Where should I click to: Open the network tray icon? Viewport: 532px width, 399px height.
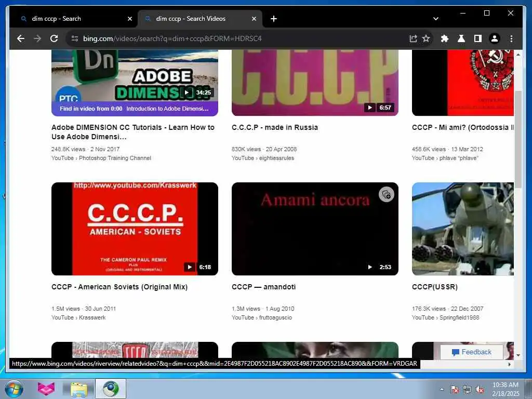(x=467, y=389)
